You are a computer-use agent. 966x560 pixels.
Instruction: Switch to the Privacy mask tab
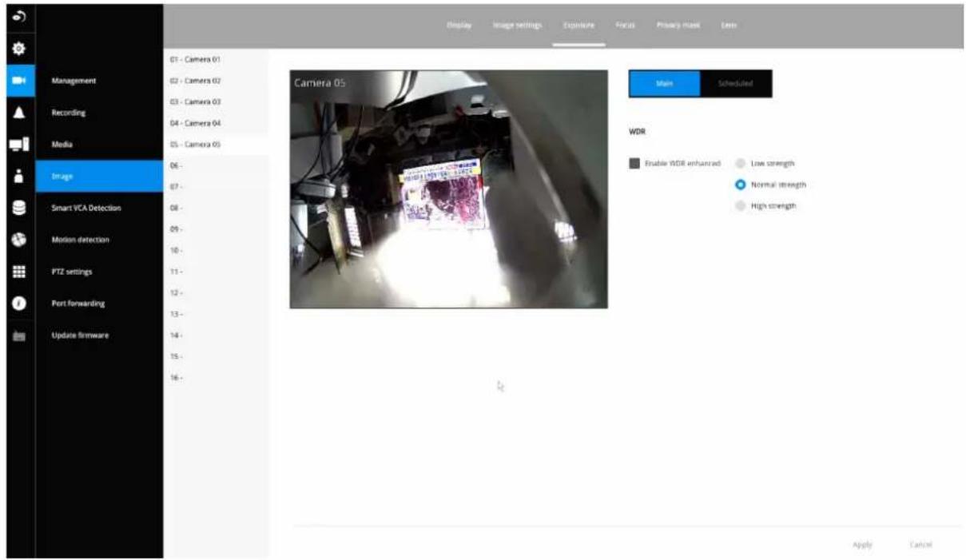tap(679, 26)
